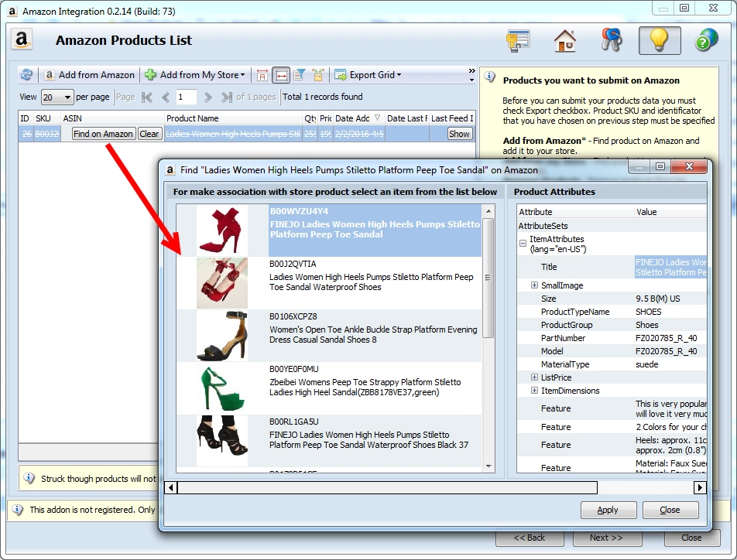
Task: Click the info icon beside addon not registered
Action: tap(18, 510)
